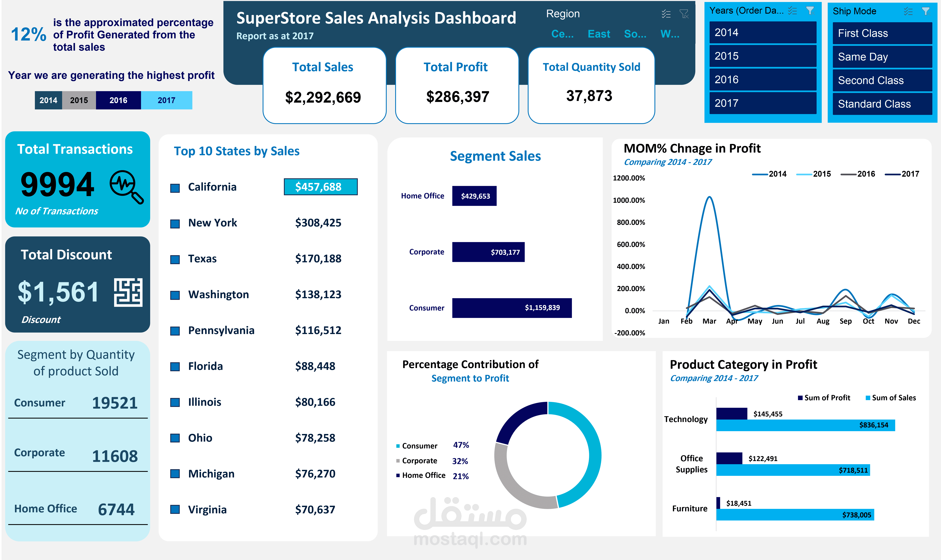Clear filter icon in Region slicer
The image size is (941, 560).
(684, 14)
